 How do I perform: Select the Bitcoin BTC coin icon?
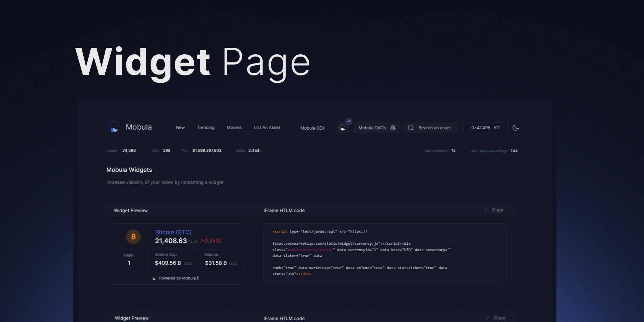[133, 237]
